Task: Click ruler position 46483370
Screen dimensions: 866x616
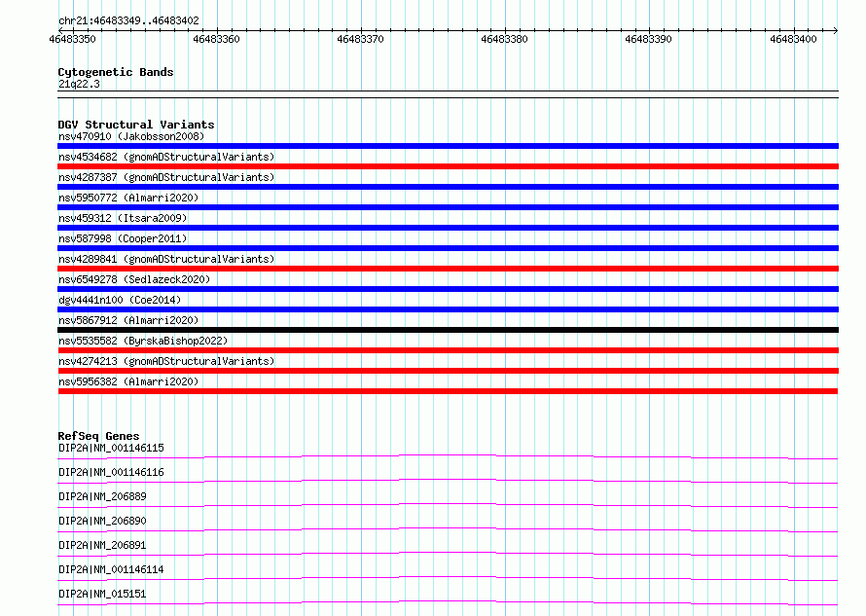Action: click(360, 39)
